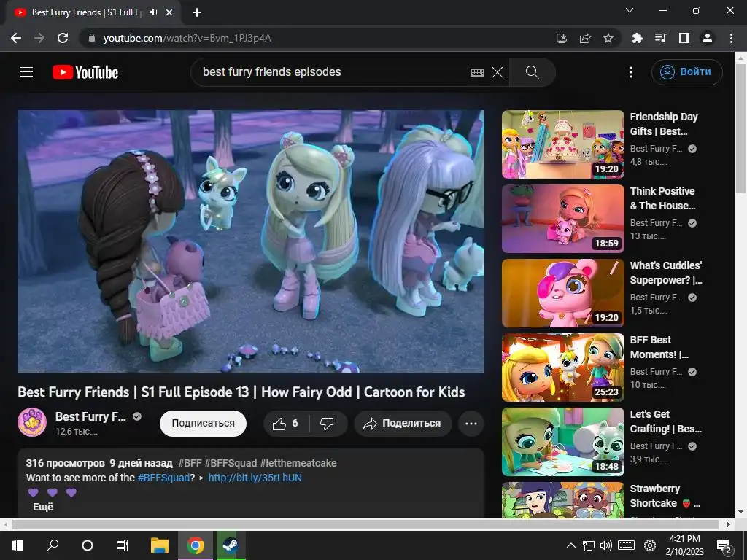Image resolution: width=747 pixels, height=560 pixels.
Task: Open Chrome three-dot menu
Action: [x=731, y=38]
